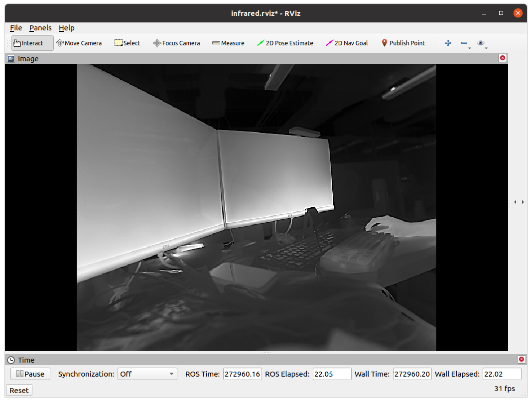The image size is (532, 402).
Task: Choose the Select tool
Action: click(x=127, y=43)
